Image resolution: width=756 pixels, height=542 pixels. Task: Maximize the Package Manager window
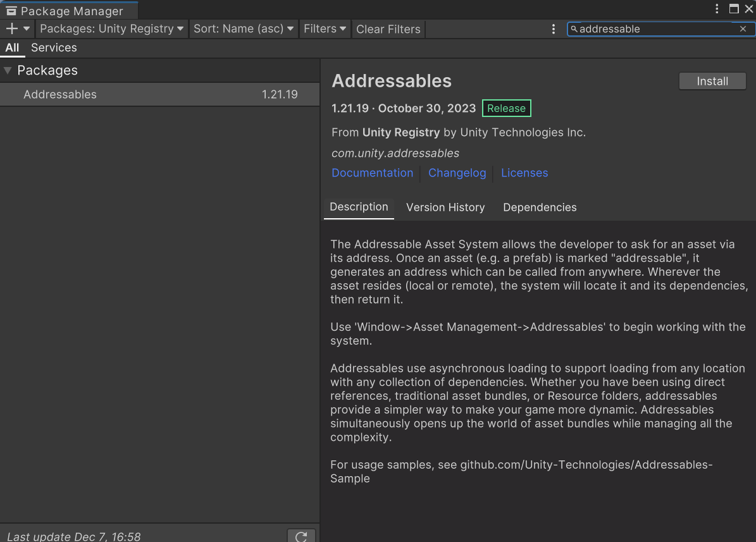(734, 9)
